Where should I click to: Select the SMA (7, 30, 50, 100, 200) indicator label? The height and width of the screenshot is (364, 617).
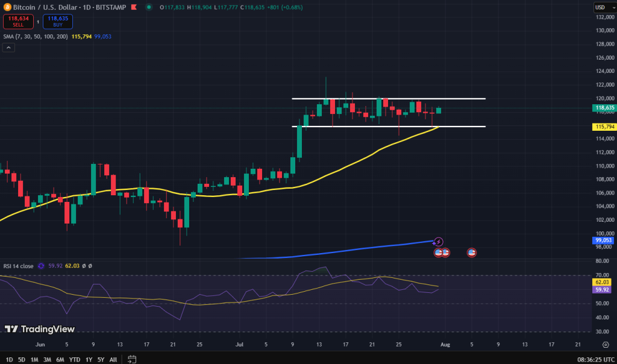pyautogui.click(x=36, y=37)
